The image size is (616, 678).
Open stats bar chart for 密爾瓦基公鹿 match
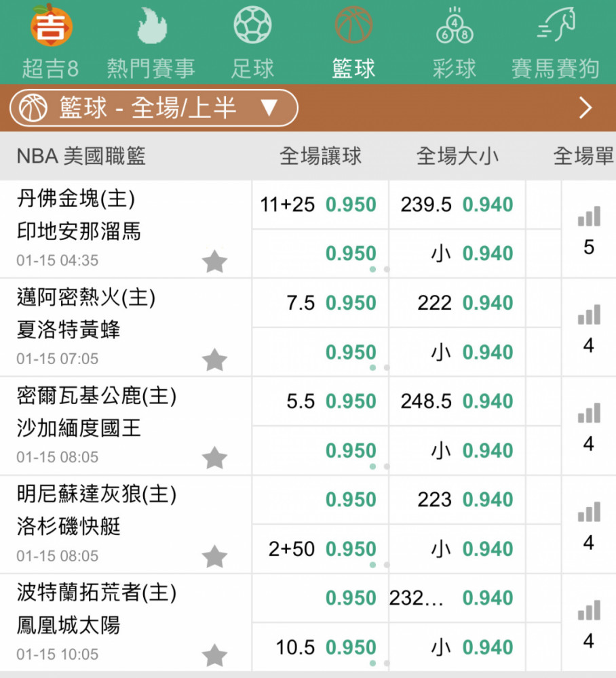pos(589,413)
